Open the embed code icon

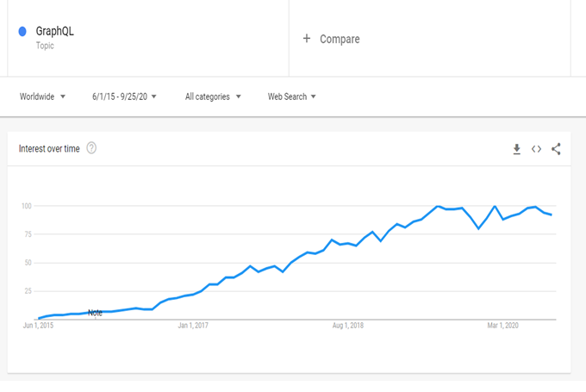(536, 149)
